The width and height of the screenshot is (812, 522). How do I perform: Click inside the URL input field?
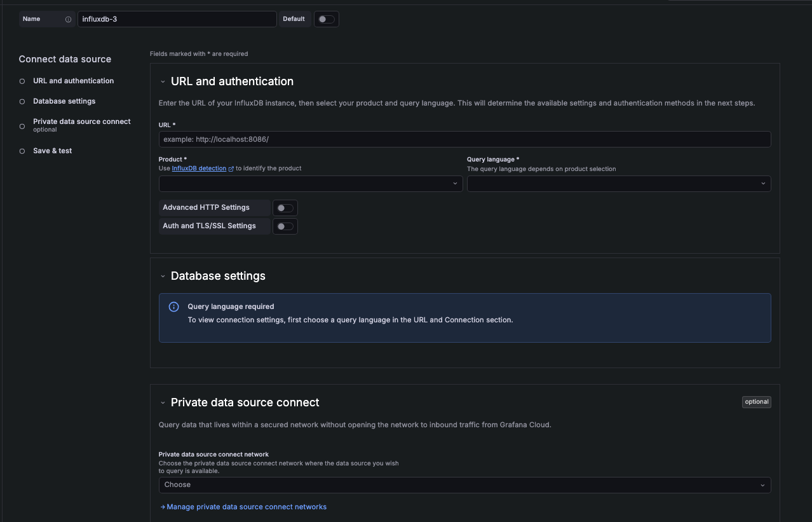pyautogui.click(x=464, y=139)
